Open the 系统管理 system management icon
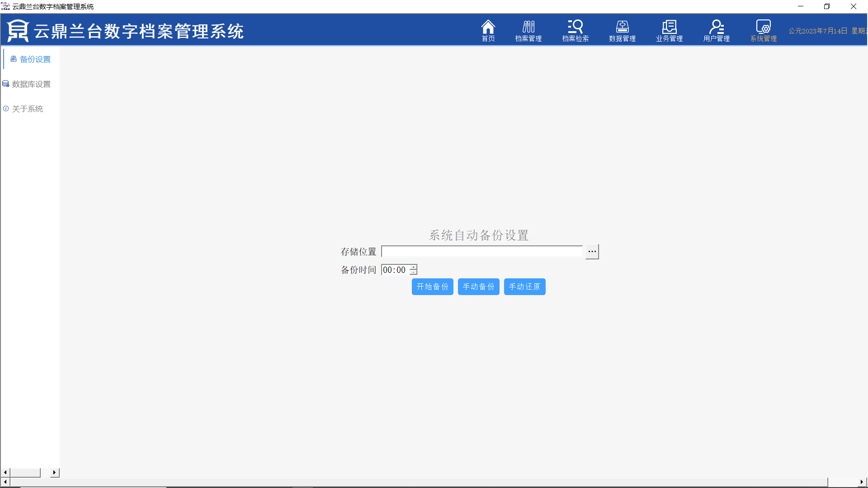Screen dimensions: 868x488 [x=763, y=31]
